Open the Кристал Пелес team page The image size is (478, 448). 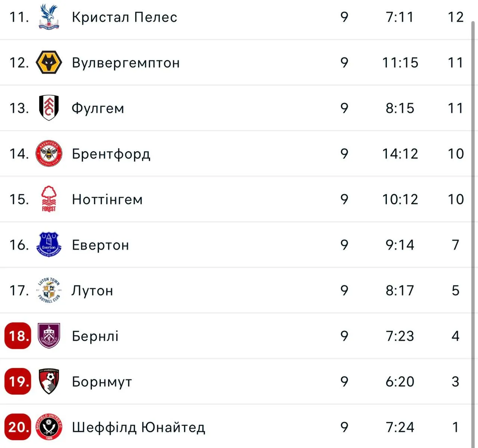[124, 17]
